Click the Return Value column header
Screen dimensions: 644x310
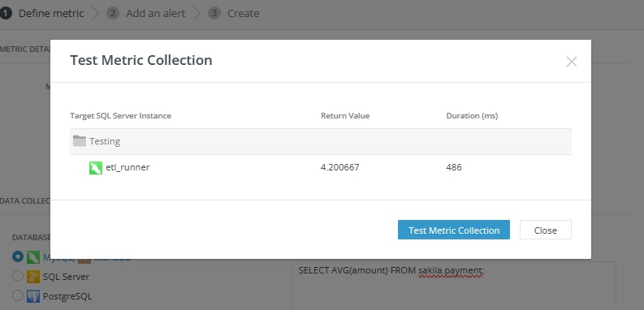click(345, 116)
